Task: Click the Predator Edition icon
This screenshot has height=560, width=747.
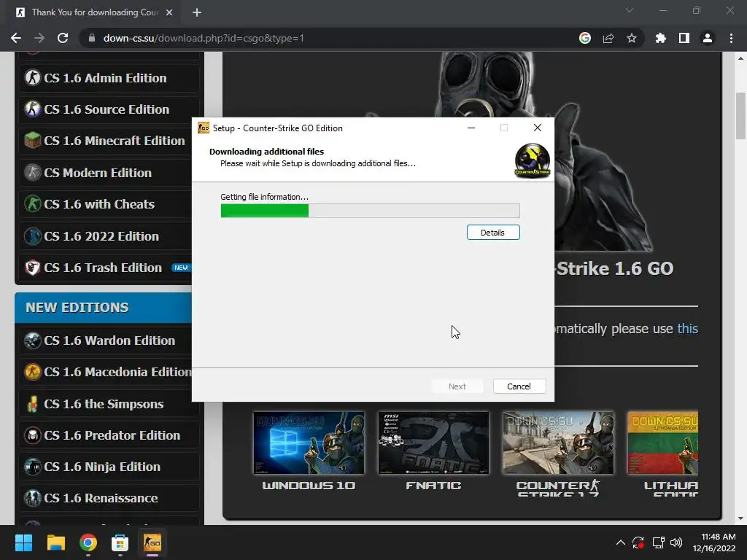Action: [32, 435]
